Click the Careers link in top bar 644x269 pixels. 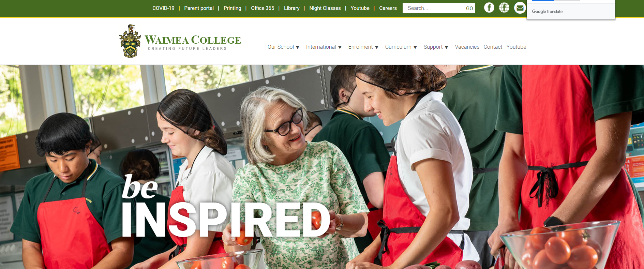coord(388,8)
